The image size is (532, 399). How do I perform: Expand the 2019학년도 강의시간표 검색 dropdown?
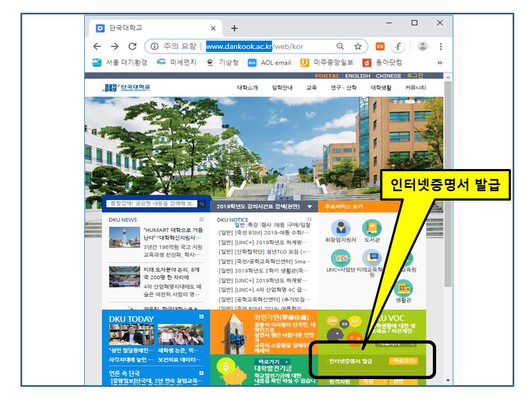click(x=309, y=207)
